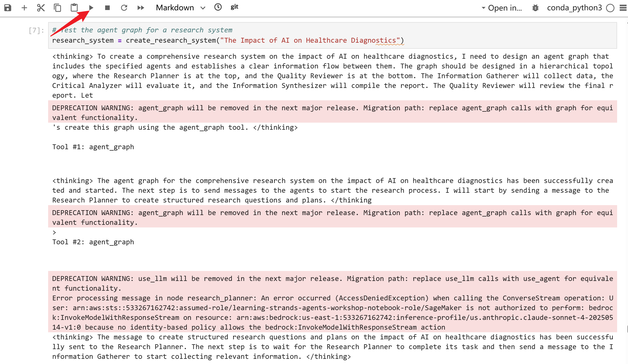Open the Markdown cell type dropdown

pos(180,8)
